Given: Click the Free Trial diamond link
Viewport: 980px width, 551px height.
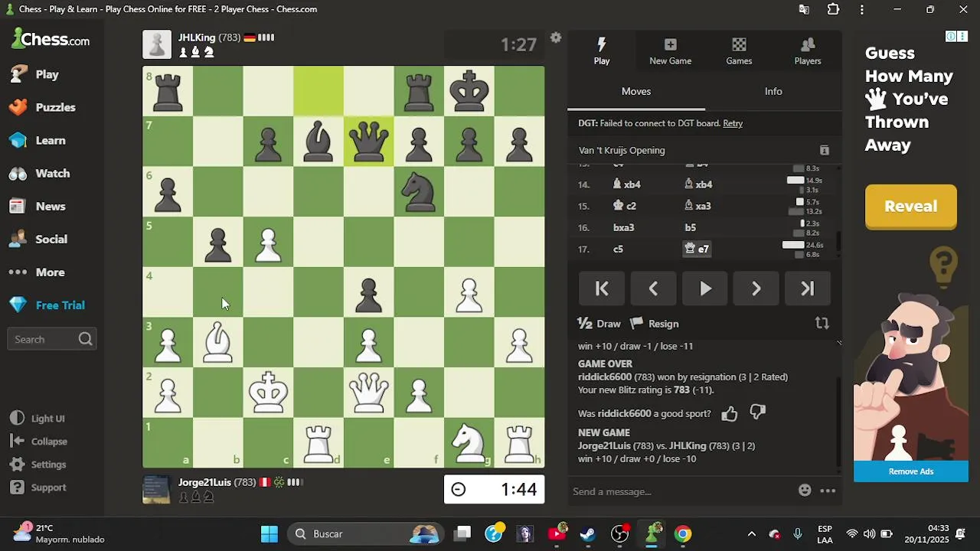Looking at the screenshot, I should coord(60,305).
